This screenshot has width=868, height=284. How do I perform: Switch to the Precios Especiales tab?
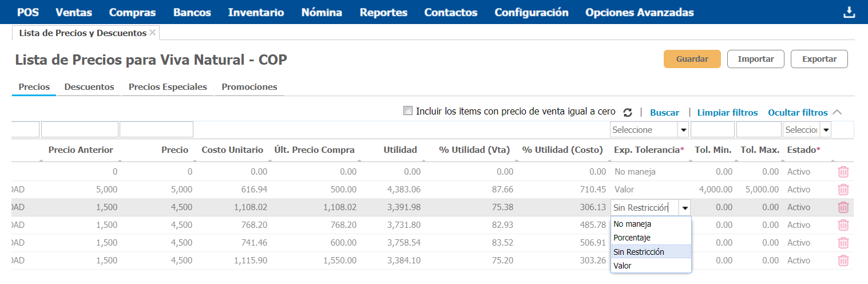click(x=168, y=87)
